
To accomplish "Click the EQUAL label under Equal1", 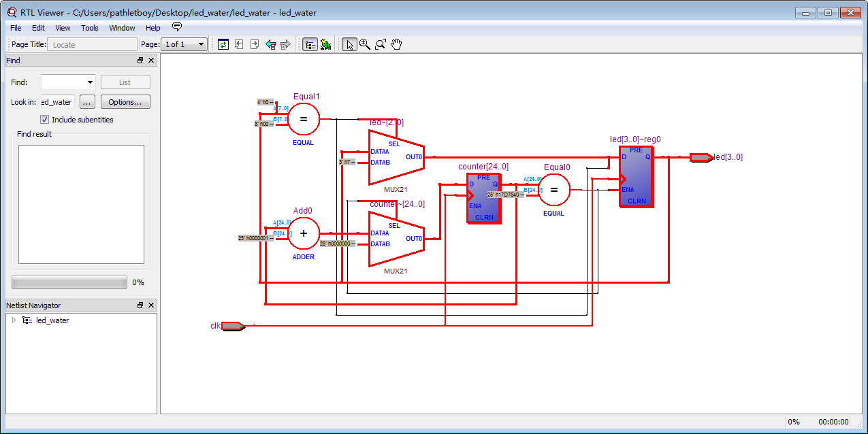I will [x=303, y=143].
